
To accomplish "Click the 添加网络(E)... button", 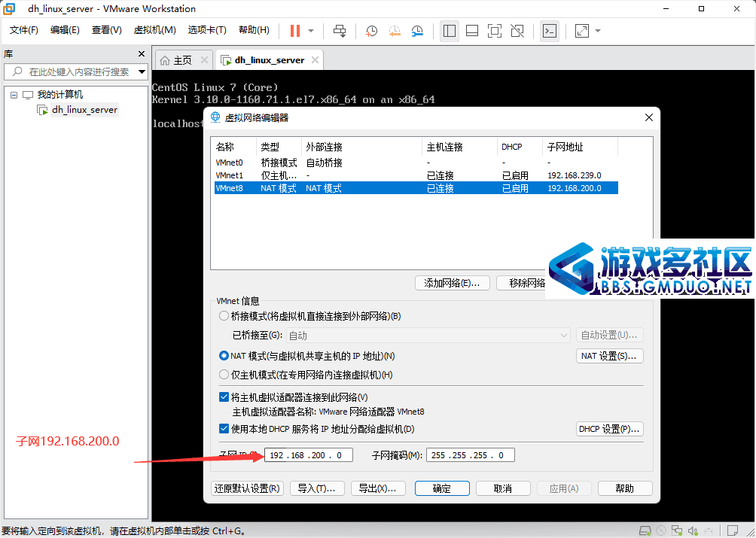I will click(x=453, y=283).
